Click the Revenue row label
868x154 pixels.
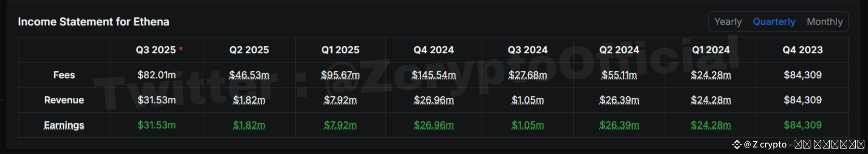pos(64,100)
